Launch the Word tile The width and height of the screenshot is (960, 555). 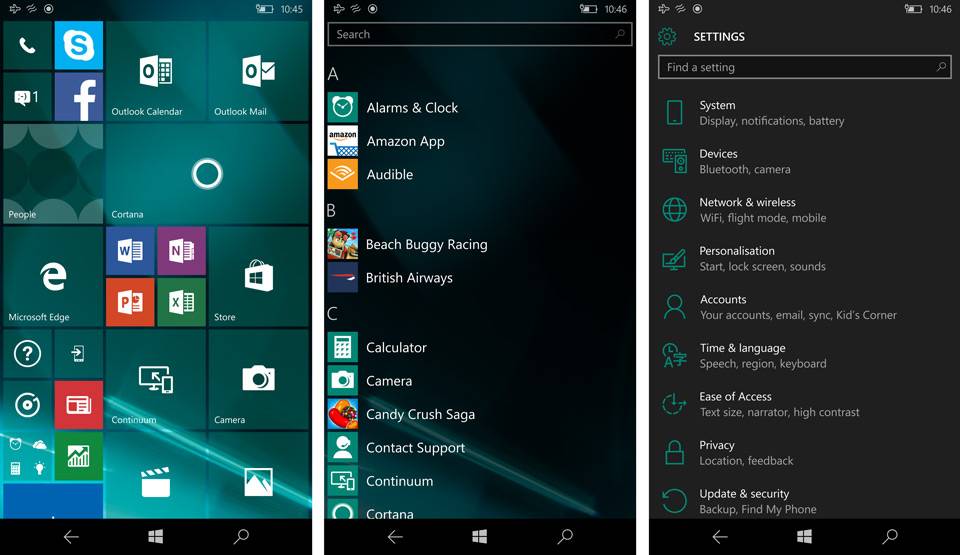(x=130, y=251)
